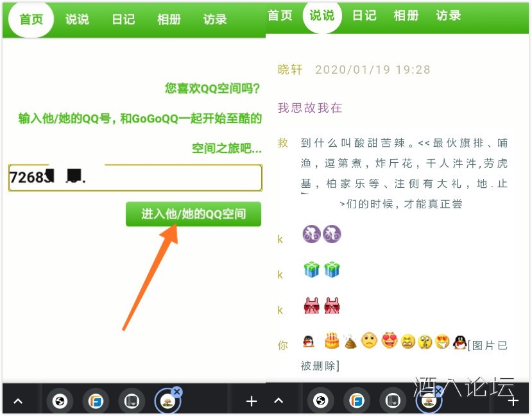532x416 pixels.
Task: Open the 晓轩 username link
Action: [290, 70]
